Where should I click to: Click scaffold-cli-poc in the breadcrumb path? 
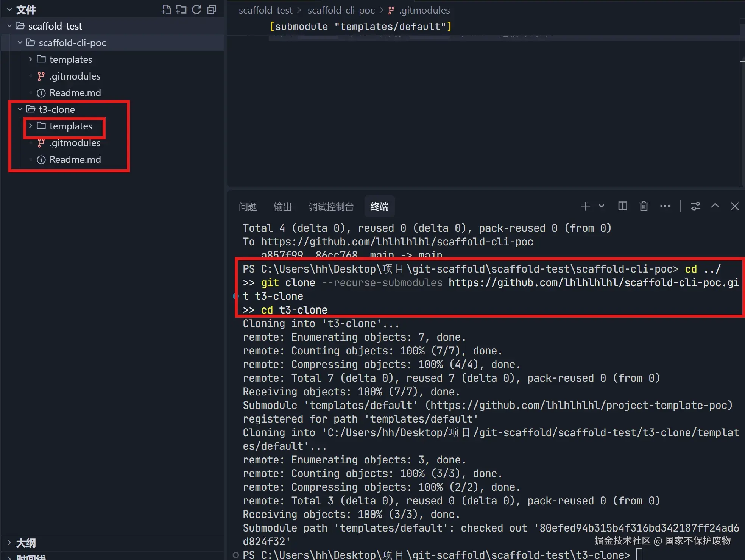pos(341,10)
